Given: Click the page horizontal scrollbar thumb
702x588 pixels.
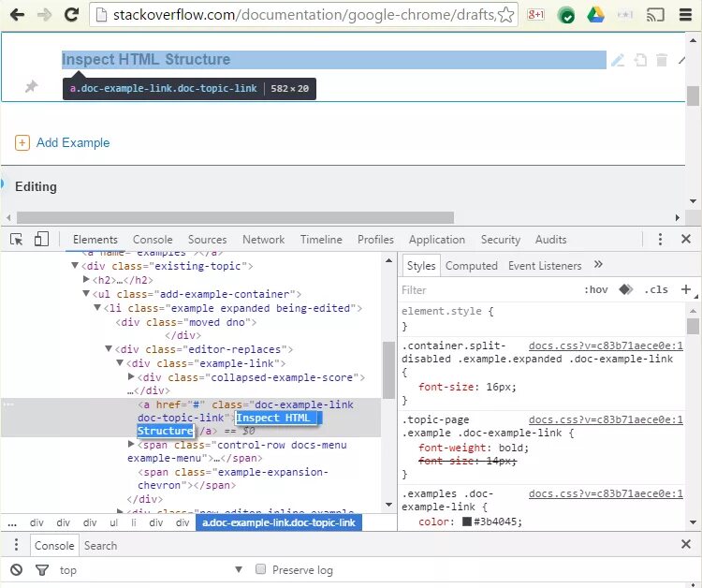Looking at the screenshot, I should click(235, 217).
